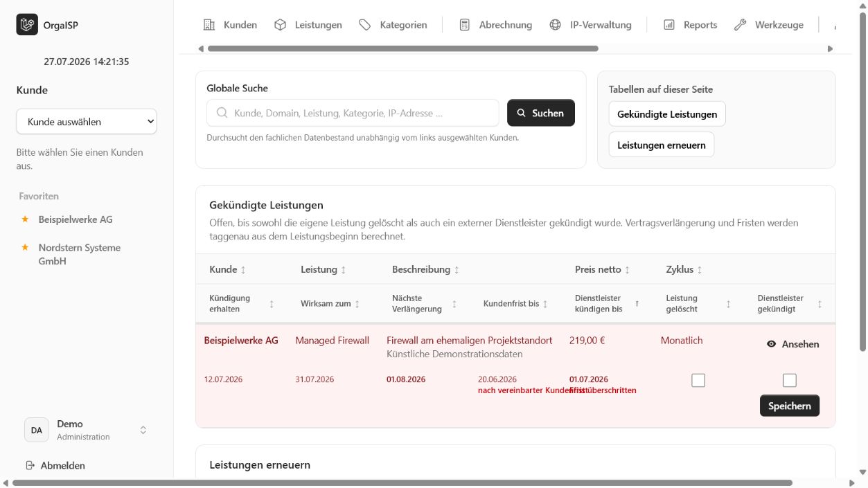The image size is (868, 488).
Task: Check the Leistung gelöscht checkbox for Managed Firewall
Action: tap(698, 380)
